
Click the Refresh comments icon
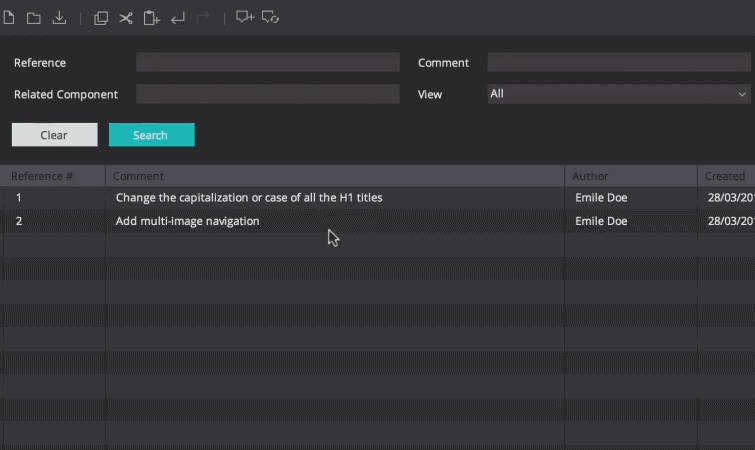[x=270, y=17]
